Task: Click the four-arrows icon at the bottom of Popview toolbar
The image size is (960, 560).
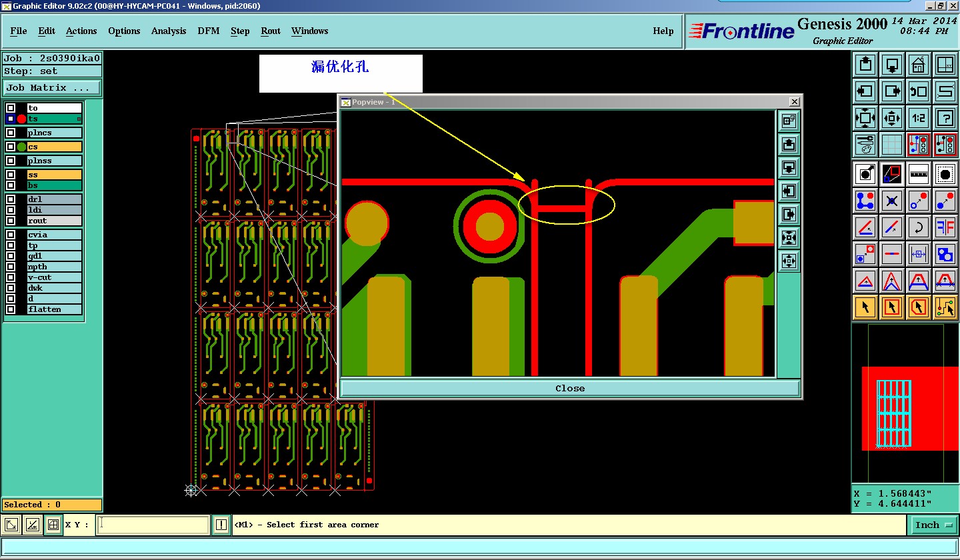Action: point(789,261)
